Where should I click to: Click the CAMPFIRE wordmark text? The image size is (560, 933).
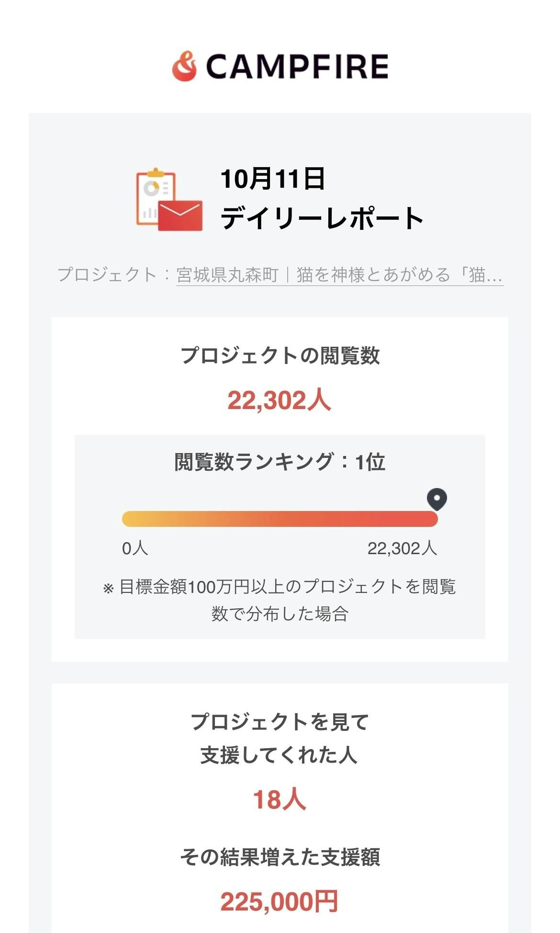tap(297, 66)
